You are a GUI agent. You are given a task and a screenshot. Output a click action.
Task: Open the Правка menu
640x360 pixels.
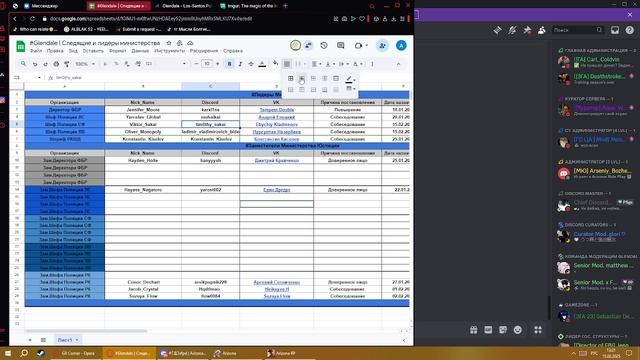55,51
